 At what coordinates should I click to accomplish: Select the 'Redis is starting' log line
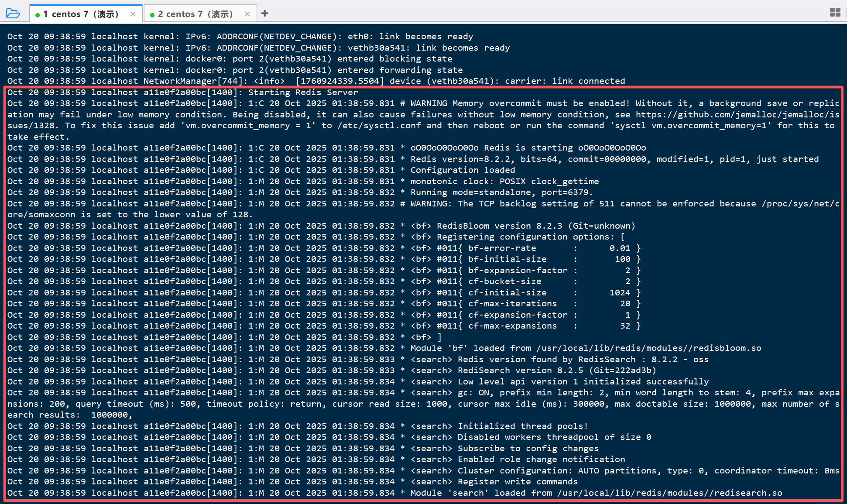point(326,148)
